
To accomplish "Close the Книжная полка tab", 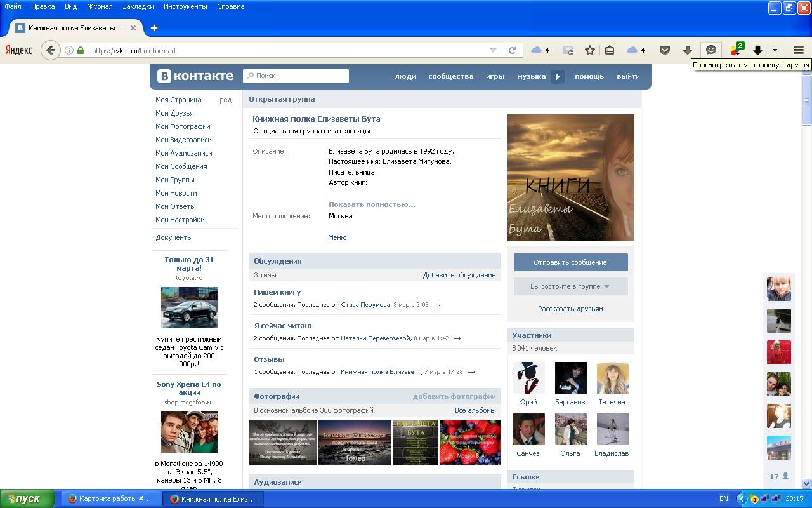I will [133, 28].
